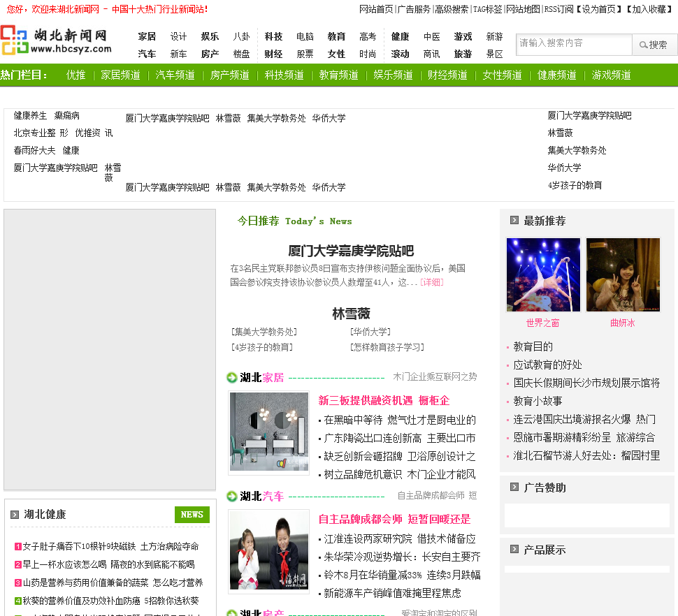This screenshot has height=616, width=678.
Task: Select 女性频道 in green channel bar
Action: 502,75
